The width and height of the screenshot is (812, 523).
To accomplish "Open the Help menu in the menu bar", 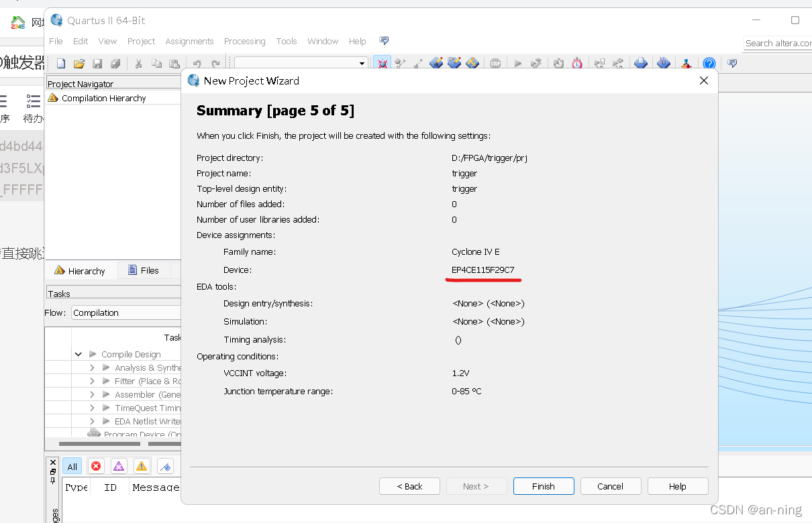I will (358, 41).
